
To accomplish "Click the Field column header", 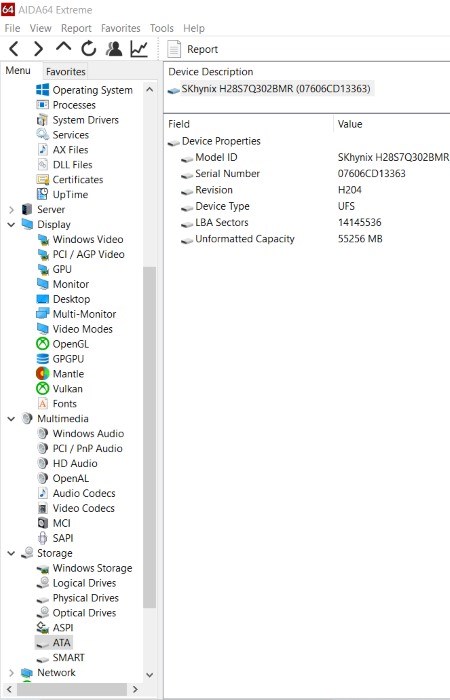I will pyautogui.click(x=249, y=124).
